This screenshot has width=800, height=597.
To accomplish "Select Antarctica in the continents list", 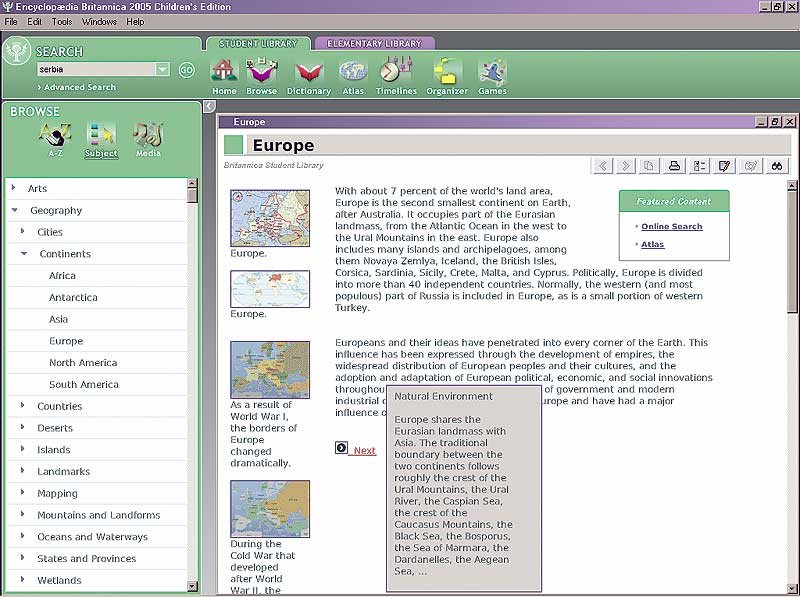I will point(73,297).
